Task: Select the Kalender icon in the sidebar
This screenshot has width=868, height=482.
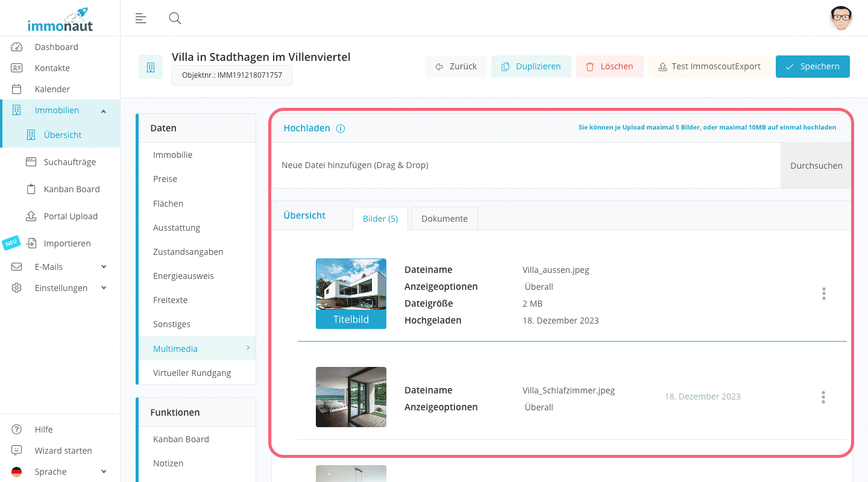Action: coord(16,89)
